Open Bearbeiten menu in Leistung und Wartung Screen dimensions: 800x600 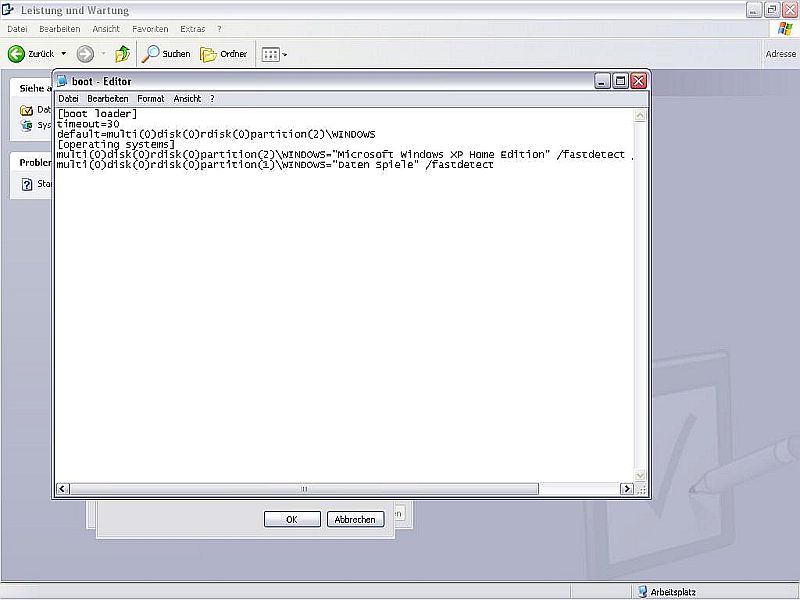click(x=60, y=29)
